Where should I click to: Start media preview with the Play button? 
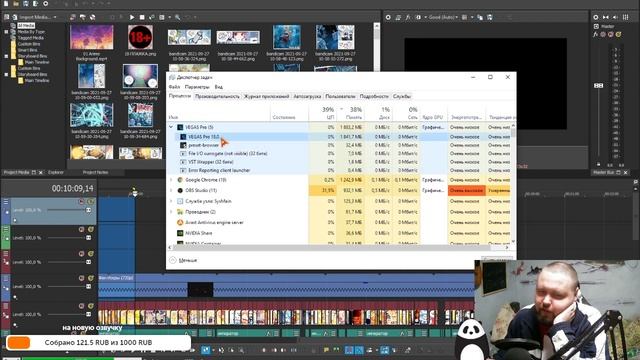(x=132, y=17)
